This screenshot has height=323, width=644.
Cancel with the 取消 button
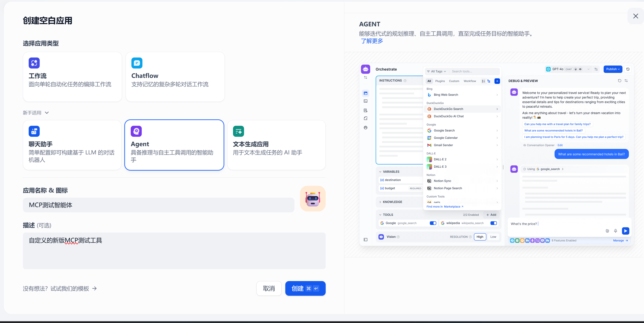(269, 288)
